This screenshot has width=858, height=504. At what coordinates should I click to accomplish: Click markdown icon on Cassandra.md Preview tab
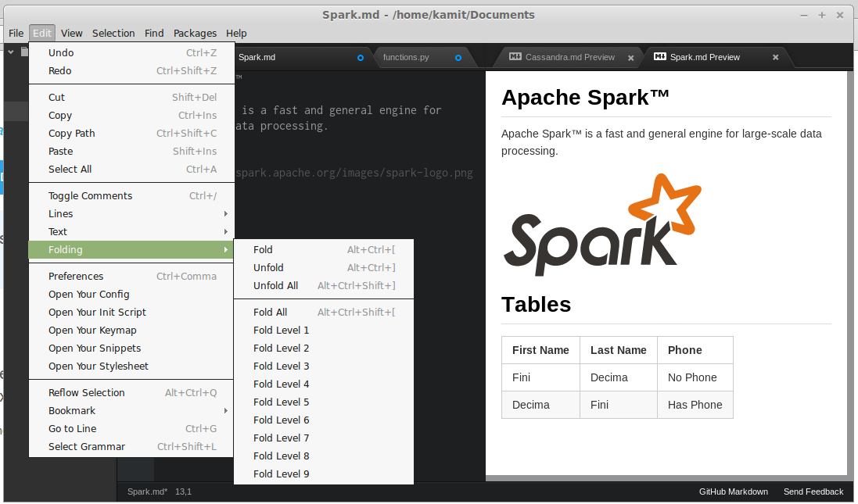click(x=515, y=56)
